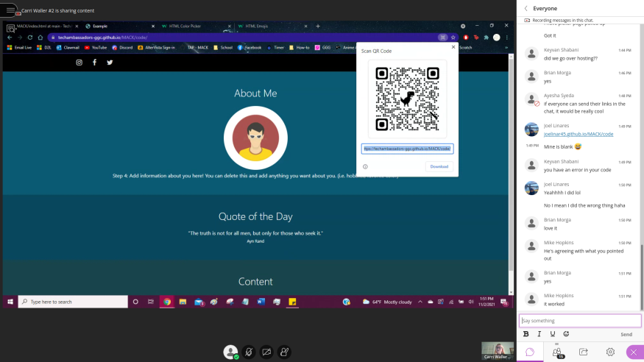Switch to the MACK/index.html tab
The image size is (644, 362).
point(43,26)
